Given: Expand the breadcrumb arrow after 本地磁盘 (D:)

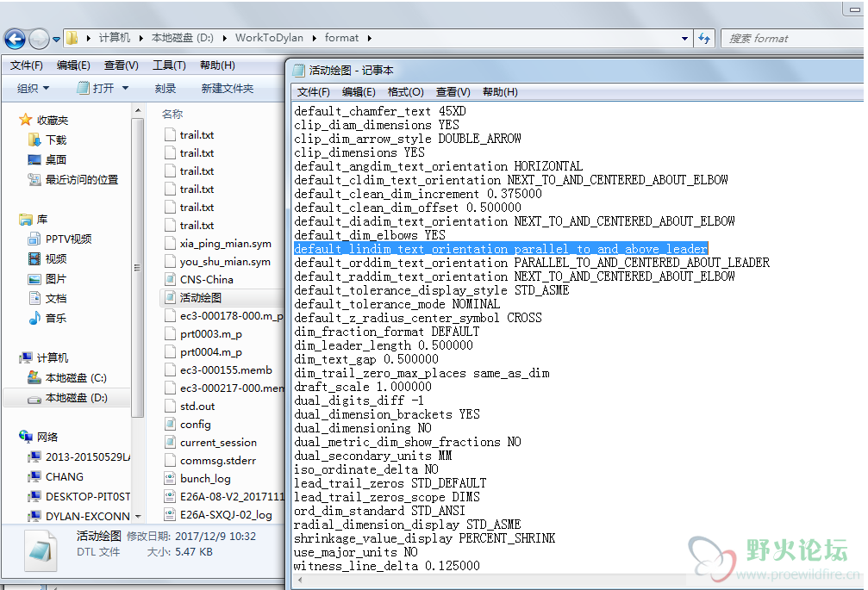Looking at the screenshot, I should click(225, 38).
